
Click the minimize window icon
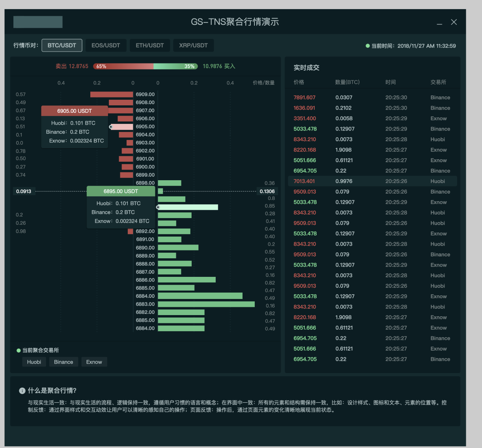point(439,22)
